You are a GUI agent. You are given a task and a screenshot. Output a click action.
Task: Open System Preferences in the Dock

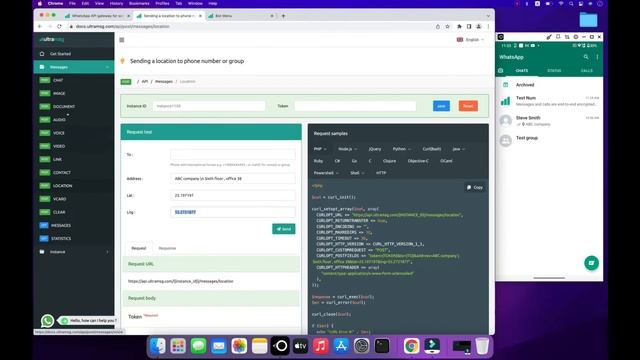[x=362, y=346]
